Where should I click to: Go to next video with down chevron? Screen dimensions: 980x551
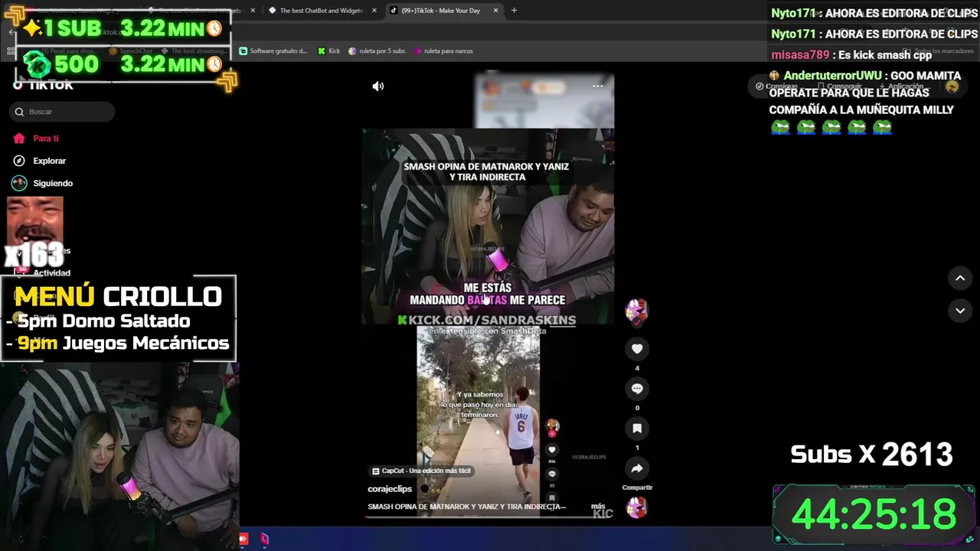(960, 311)
